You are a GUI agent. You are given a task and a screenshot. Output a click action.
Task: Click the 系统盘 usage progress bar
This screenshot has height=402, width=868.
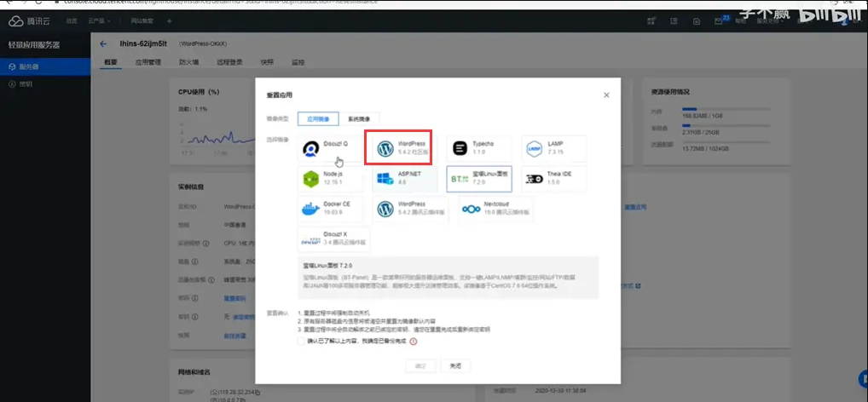pos(726,125)
